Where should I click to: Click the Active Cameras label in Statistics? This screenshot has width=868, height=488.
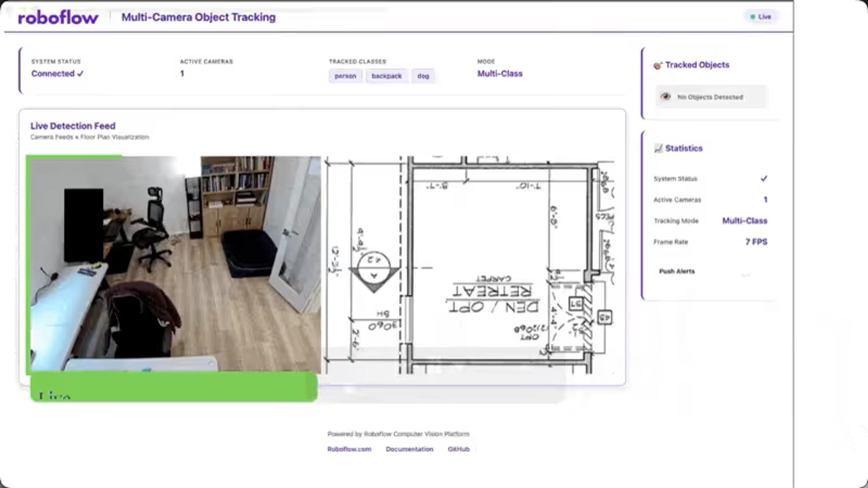677,200
